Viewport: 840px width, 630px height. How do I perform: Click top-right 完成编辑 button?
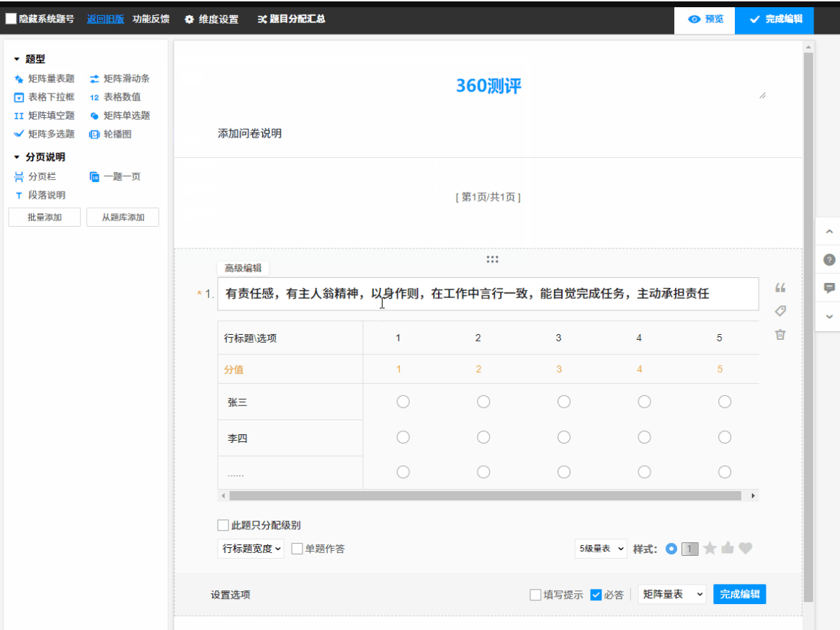774,19
